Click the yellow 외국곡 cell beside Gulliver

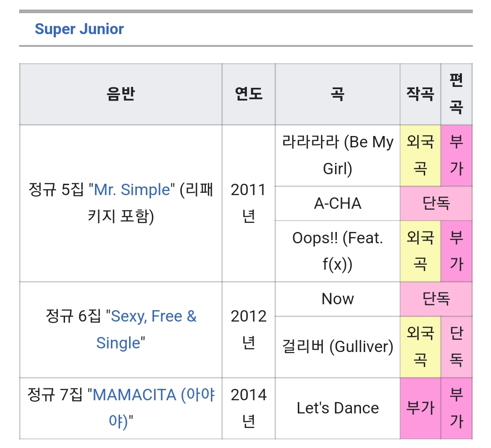(x=420, y=347)
